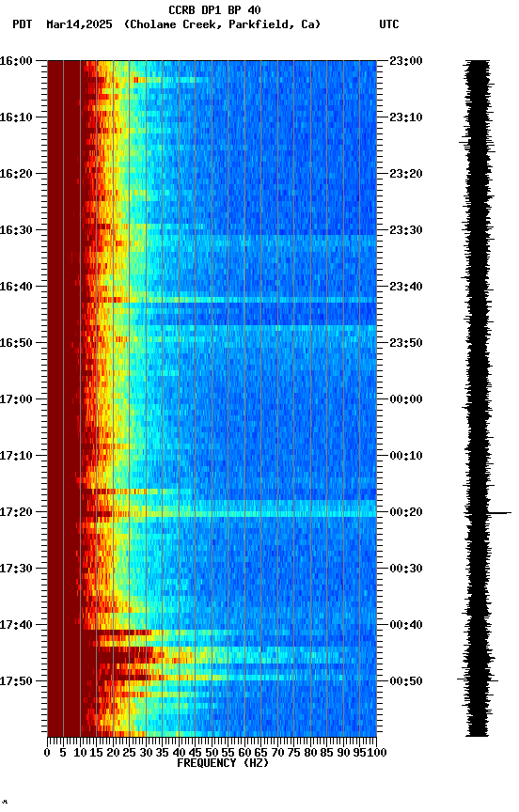This screenshot has width=519, height=812.
Task: Click the 00:50 UTC time label
Action: click(406, 681)
